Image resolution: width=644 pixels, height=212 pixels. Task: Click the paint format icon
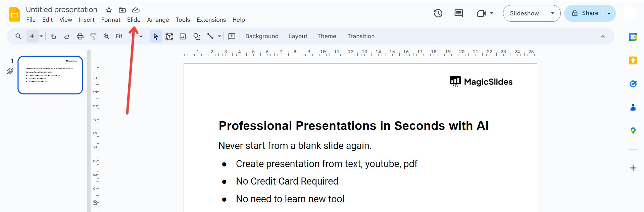[93, 37]
